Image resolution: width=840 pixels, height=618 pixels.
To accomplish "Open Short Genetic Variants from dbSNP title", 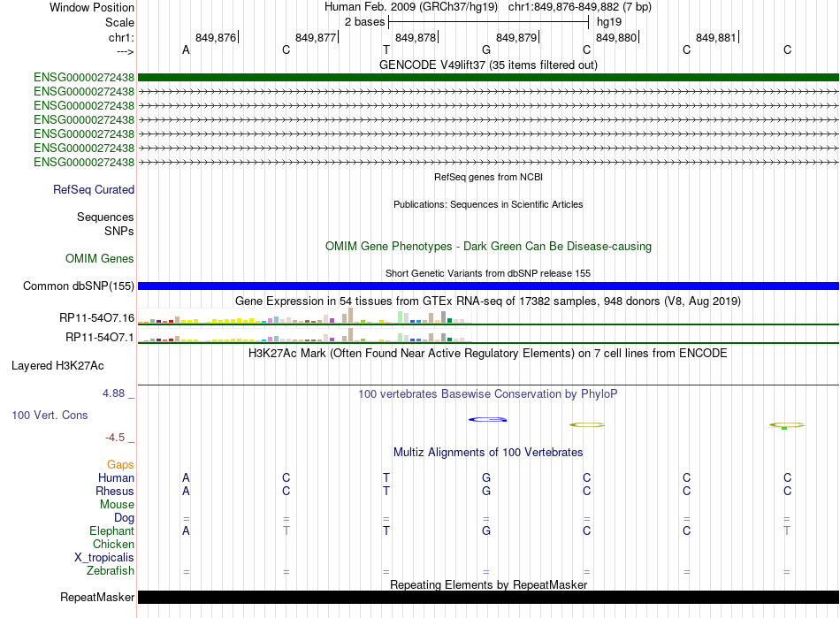I will pos(488,273).
